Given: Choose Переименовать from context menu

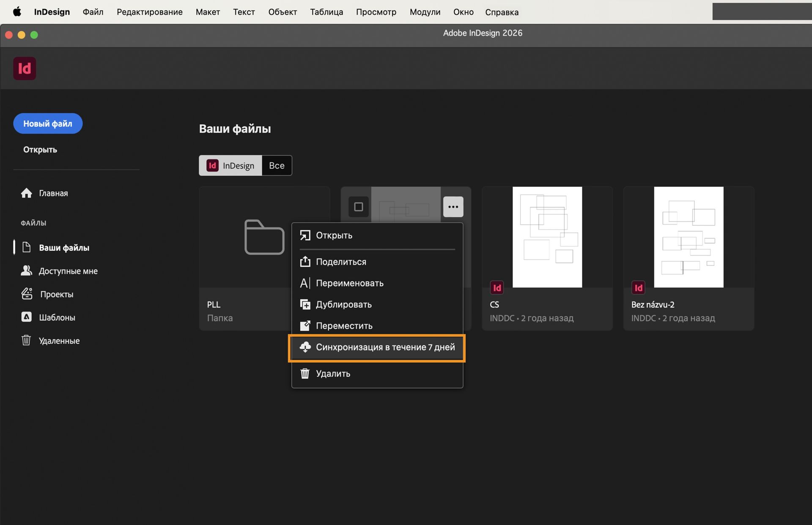Looking at the screenshot, I should click(349, 283).
